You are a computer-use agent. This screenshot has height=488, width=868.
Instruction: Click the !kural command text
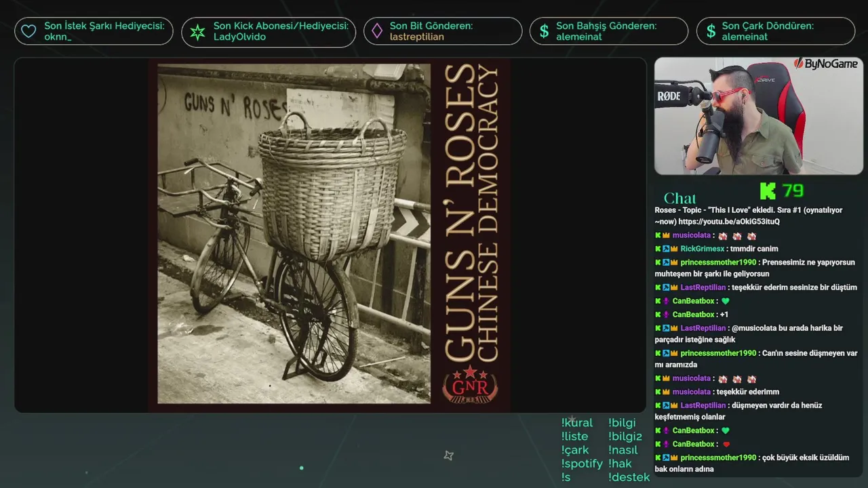click(x=577, y=423)
